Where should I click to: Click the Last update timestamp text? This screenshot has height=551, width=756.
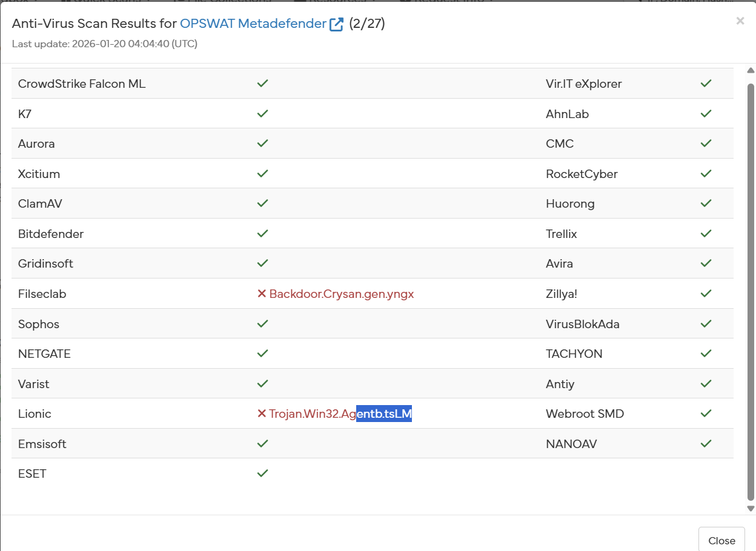105,44
